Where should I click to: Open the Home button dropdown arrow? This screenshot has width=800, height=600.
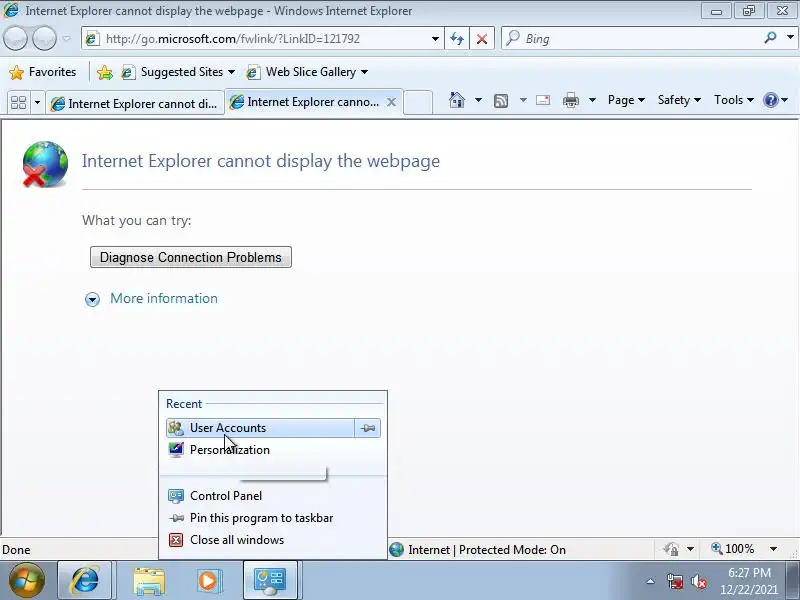point(478,100)
